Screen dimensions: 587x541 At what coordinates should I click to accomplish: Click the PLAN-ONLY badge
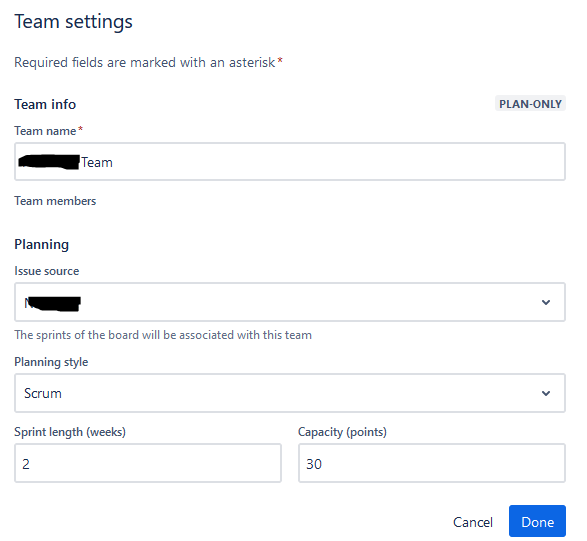pos(530,104)
